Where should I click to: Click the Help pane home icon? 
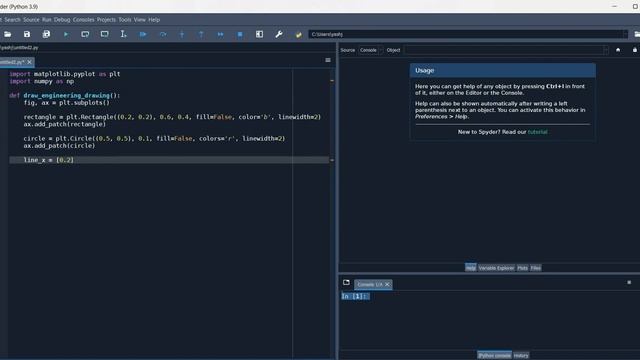click(x=618, y=50)
